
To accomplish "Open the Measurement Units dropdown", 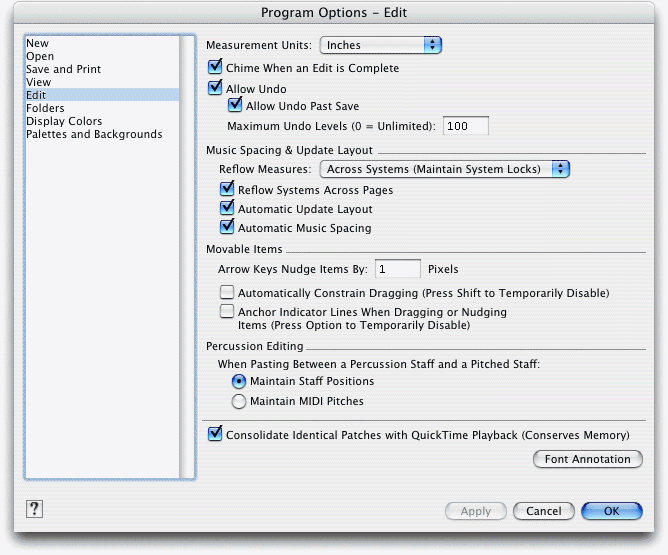I will (380, 45).
